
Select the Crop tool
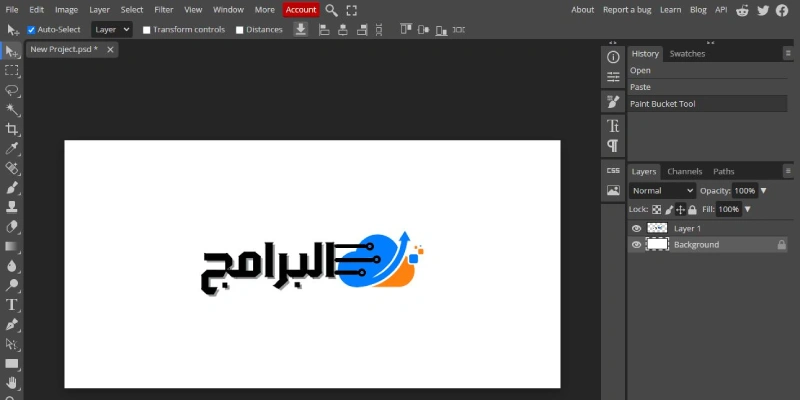tap(12, 129)
